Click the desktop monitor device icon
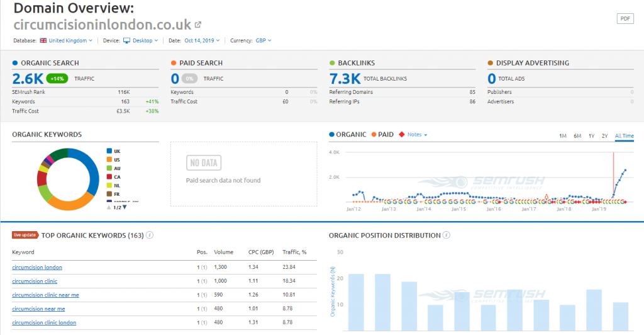 pyautogui.click(x=126, y=40)
